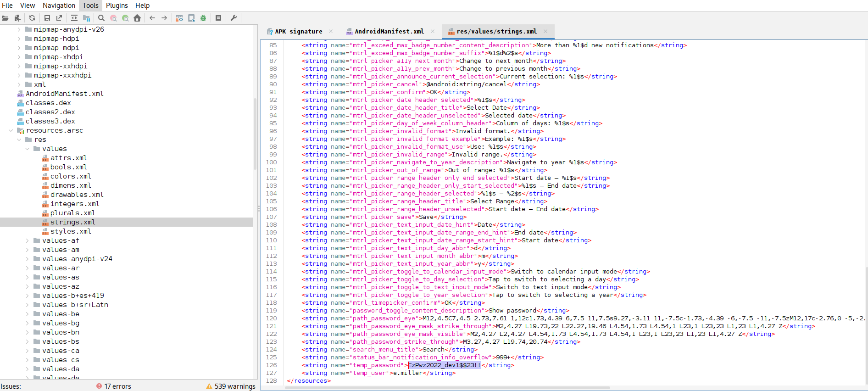Viewport: 868px width, 391px height.
Task: Open text search with the magnifier icon
Action: [101, 18]
